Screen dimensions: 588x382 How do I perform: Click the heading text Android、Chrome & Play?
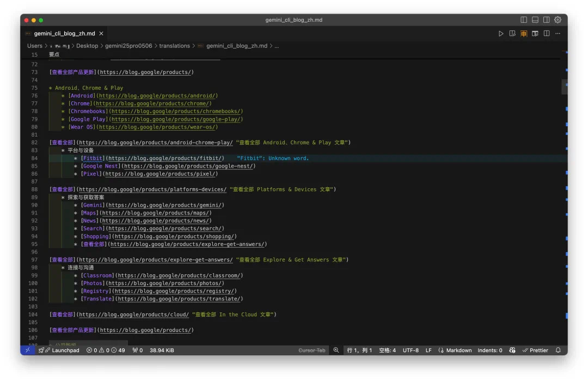pyautogui.click(x=89, y=88)
